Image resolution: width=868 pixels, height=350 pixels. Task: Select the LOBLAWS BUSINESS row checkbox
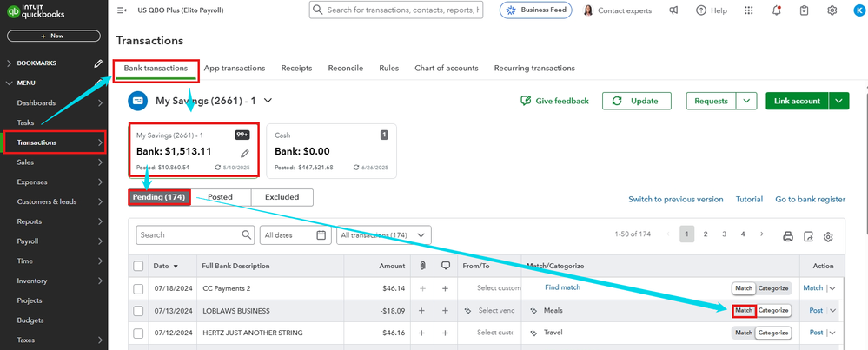[x=138, y=311]
